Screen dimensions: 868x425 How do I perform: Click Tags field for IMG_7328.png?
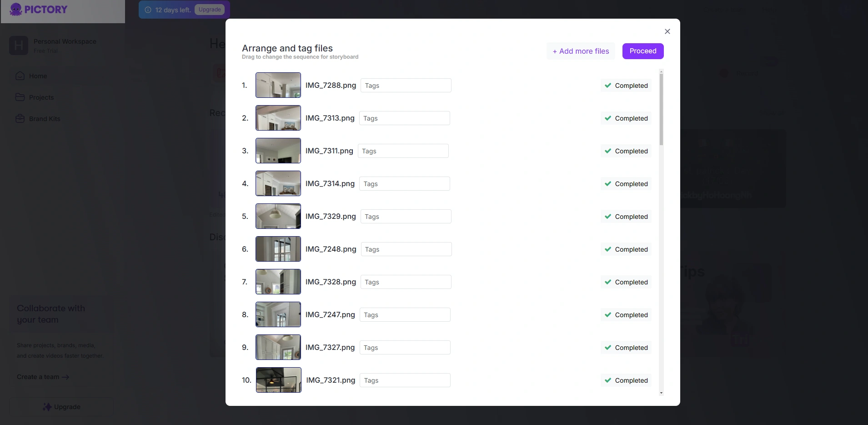point(406,282)
